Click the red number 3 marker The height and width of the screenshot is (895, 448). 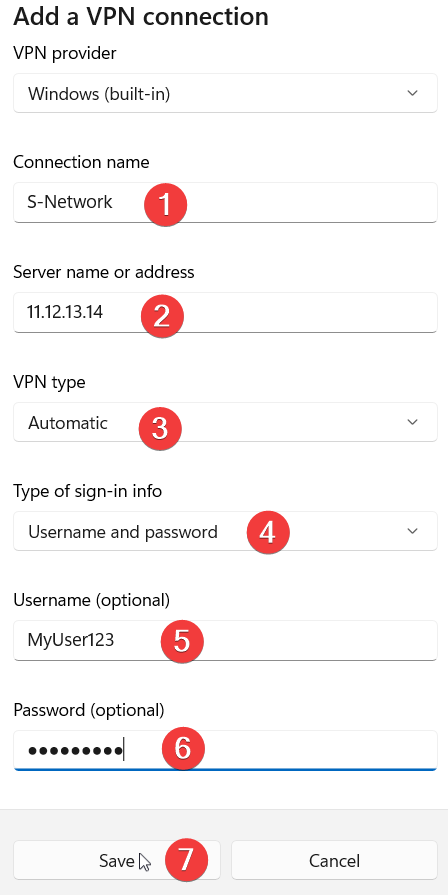(x=160, y=428)
